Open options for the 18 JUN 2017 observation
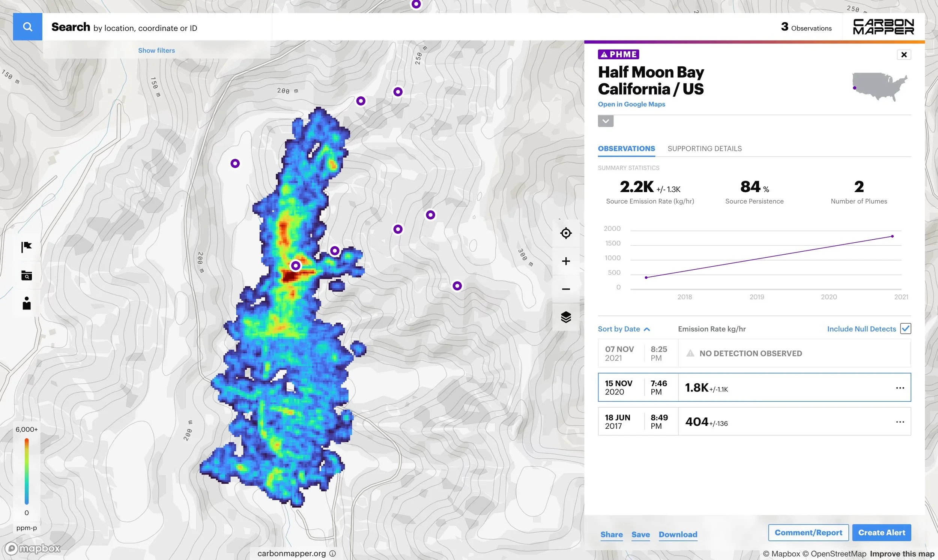The width and height of the screenshot is (938, 560). [900, 422]
